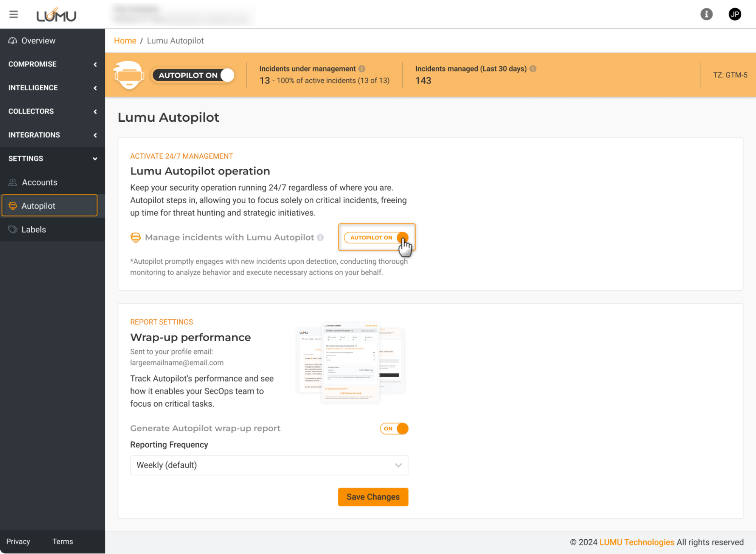756x554 pixels.
Task: Open the Reporting Frequency dropdown
Action: [x=269, y=465]
